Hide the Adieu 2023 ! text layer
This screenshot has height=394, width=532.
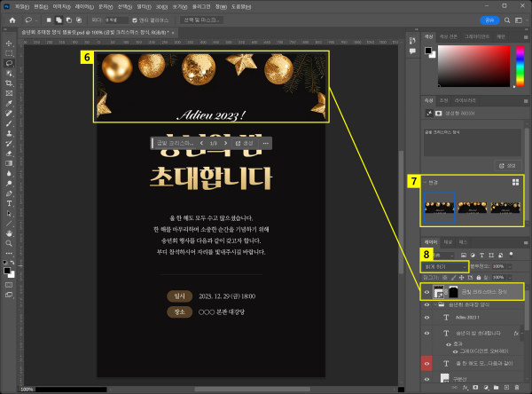pos(426,315)
